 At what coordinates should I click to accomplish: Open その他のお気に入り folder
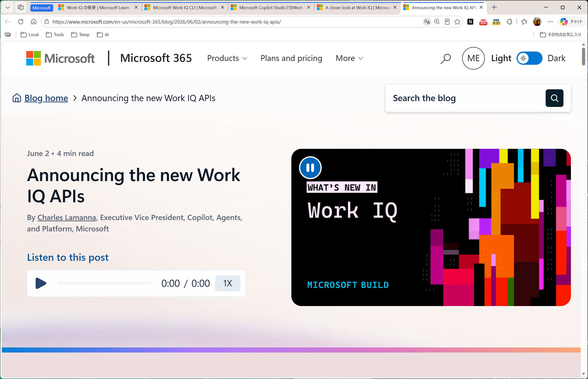[x=560, y=35]
